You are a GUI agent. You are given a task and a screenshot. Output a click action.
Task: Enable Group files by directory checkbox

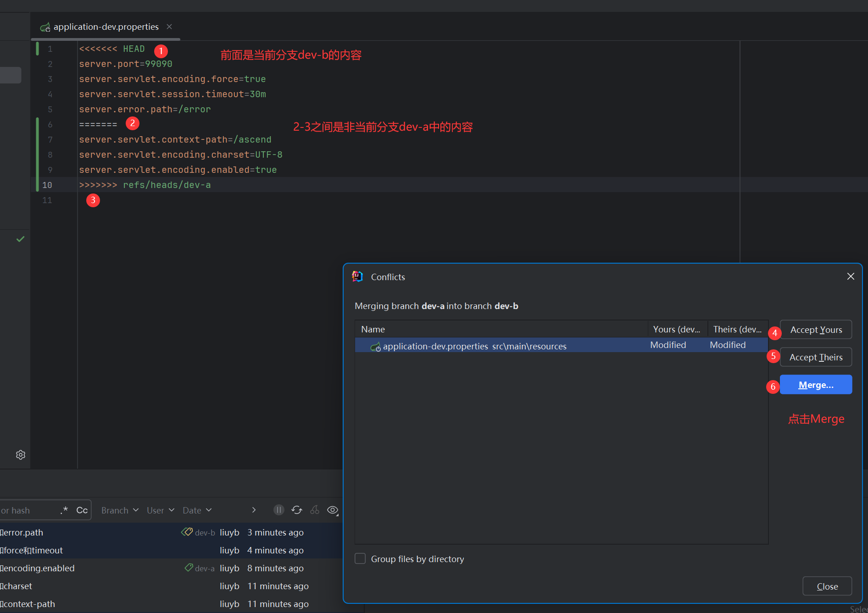pyautogui.click(x=361, y=558)
